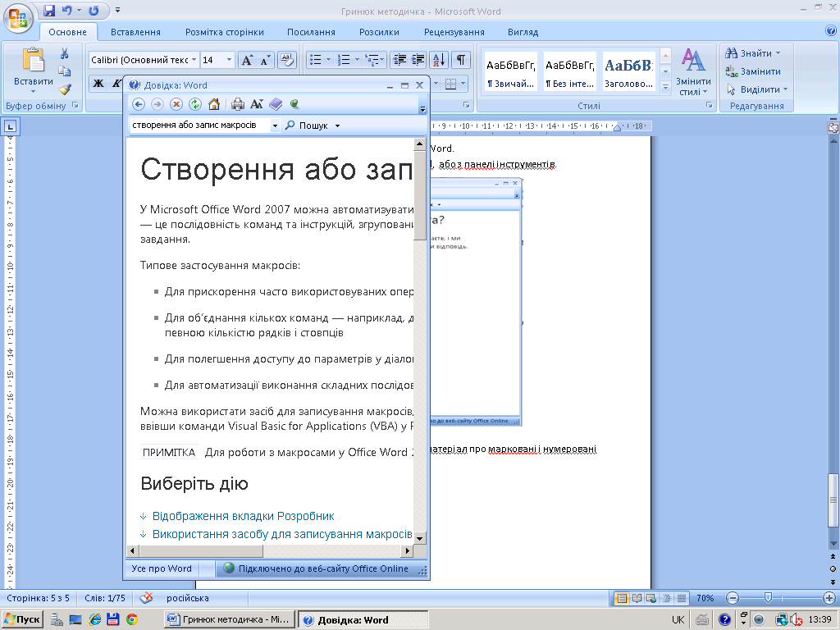Open the font size dropdown showing 14

point(229,60)
